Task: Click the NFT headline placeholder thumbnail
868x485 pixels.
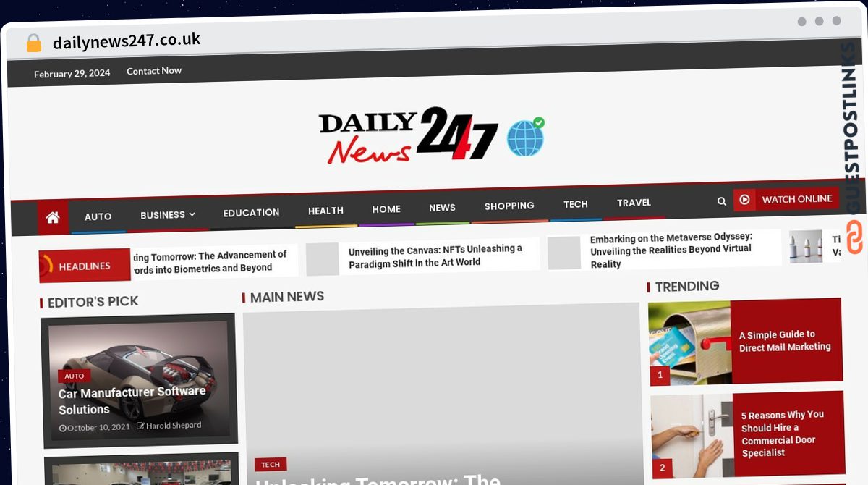Action: tap(323, 259)
